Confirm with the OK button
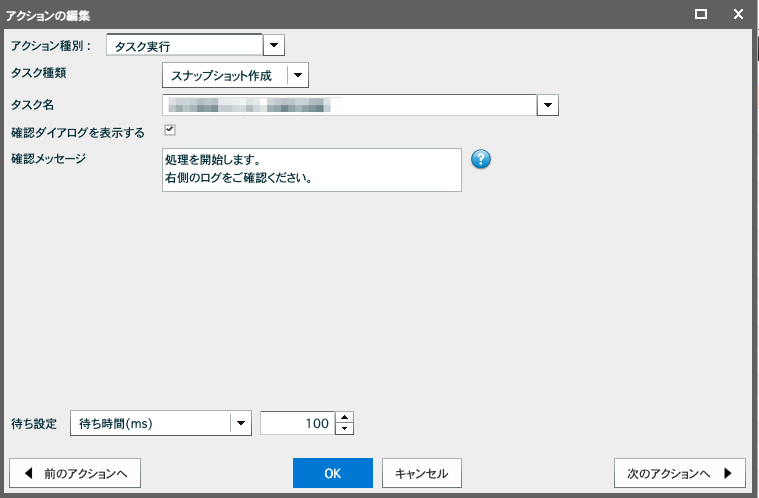Screen dimensions: 759x498 (x=333, y=473)
